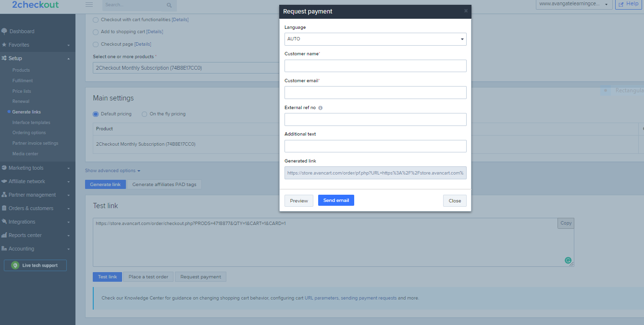Viewport: 644px width, 325px height.
Task: Expand Show advanced options
Action: [x=112, y=171]
